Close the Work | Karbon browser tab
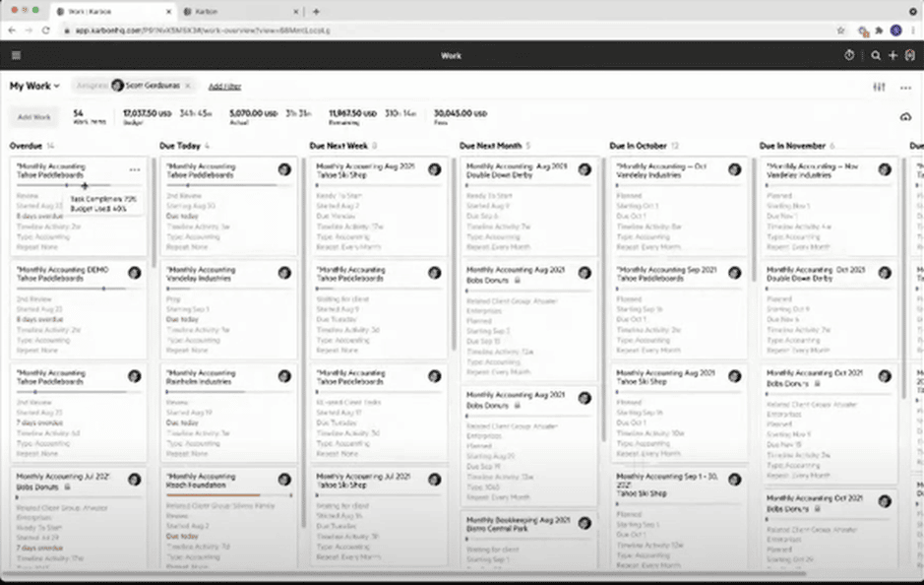Viewport: 924px width, 585px height. (168, 11)
